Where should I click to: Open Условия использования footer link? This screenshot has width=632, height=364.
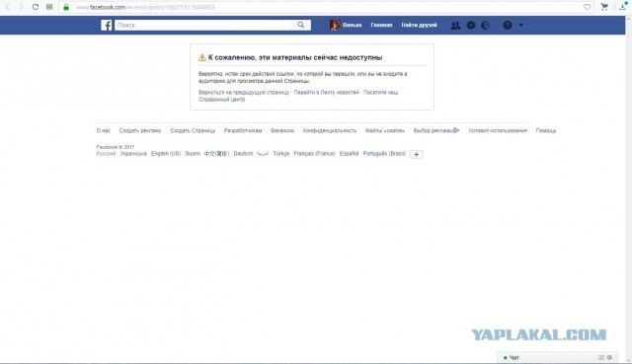pyautogui.click(x=498, y=130)
